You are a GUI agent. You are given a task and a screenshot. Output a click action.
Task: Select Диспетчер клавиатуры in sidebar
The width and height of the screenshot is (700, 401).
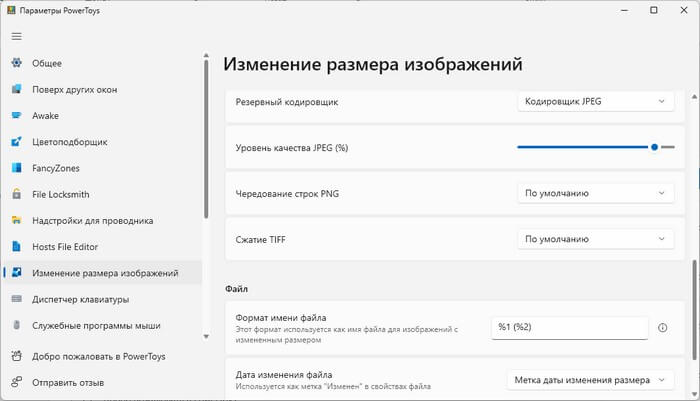103,299
